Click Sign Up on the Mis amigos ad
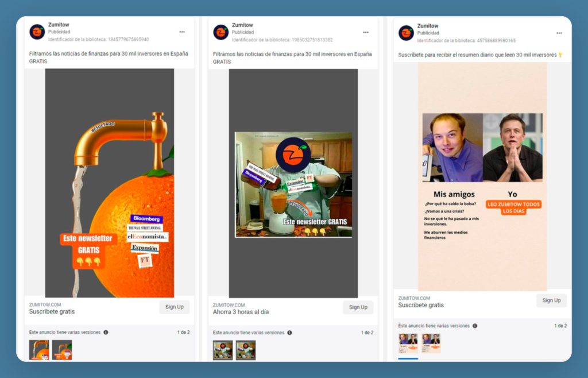The height and width of the screenshot is (378, 588). 551,300
